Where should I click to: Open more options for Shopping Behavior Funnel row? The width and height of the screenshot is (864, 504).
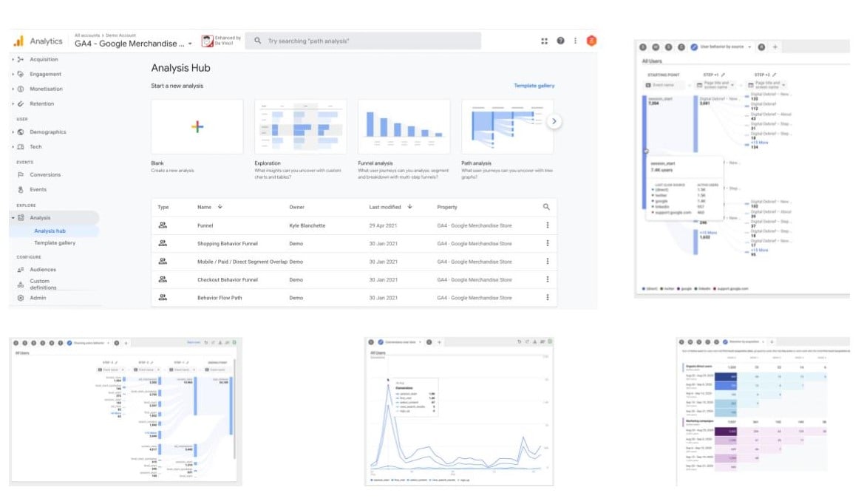pyautogui.click(x=547, y=243)
